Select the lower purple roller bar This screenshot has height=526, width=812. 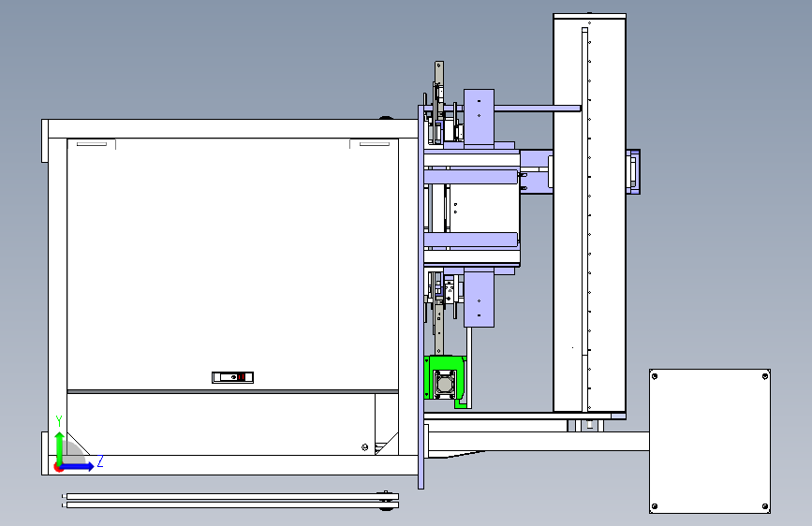tap(470, 240)
